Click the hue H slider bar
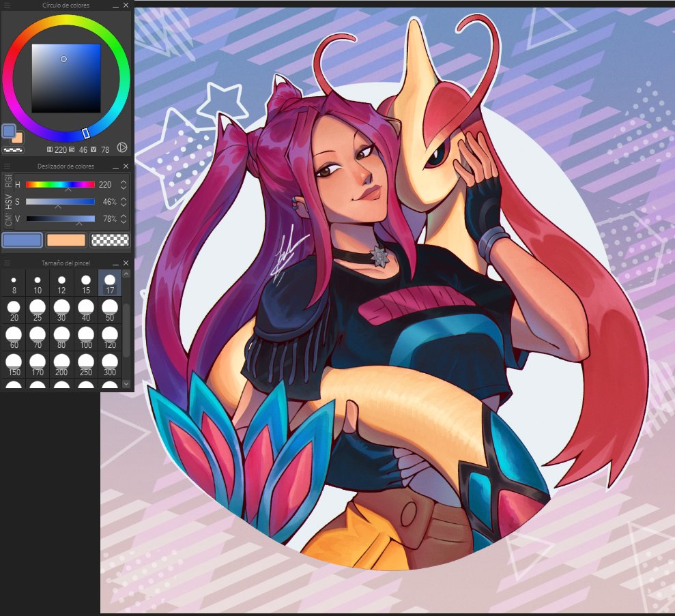The image size is (675, 616). click(x=60, y=185)
